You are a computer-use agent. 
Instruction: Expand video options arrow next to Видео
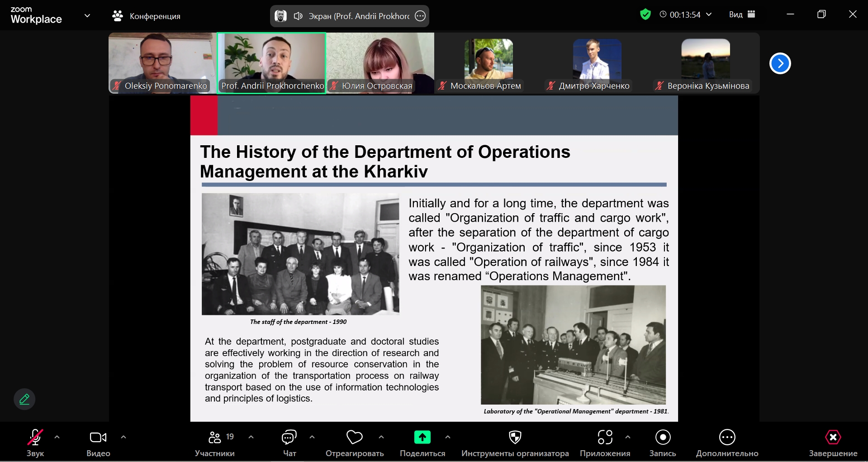pos(123,437)
